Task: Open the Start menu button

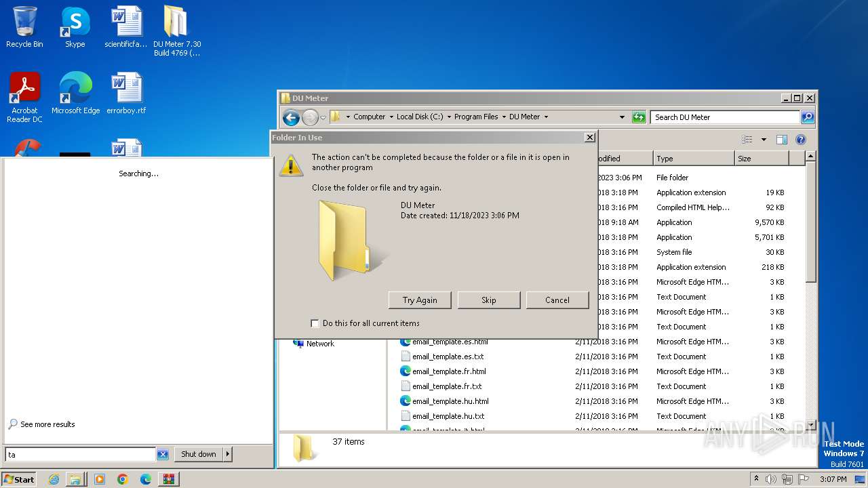Action: pyautogui.click(x=19, y=479)
